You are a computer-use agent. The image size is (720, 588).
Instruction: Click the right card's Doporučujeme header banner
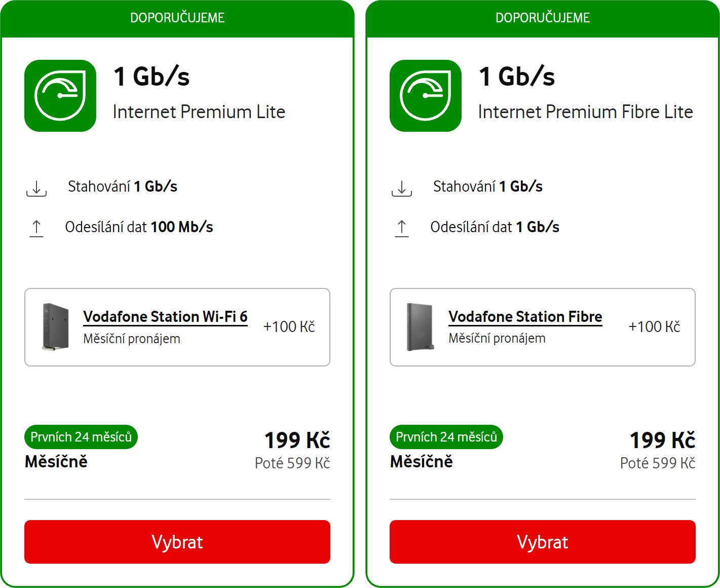coord(543,18)
